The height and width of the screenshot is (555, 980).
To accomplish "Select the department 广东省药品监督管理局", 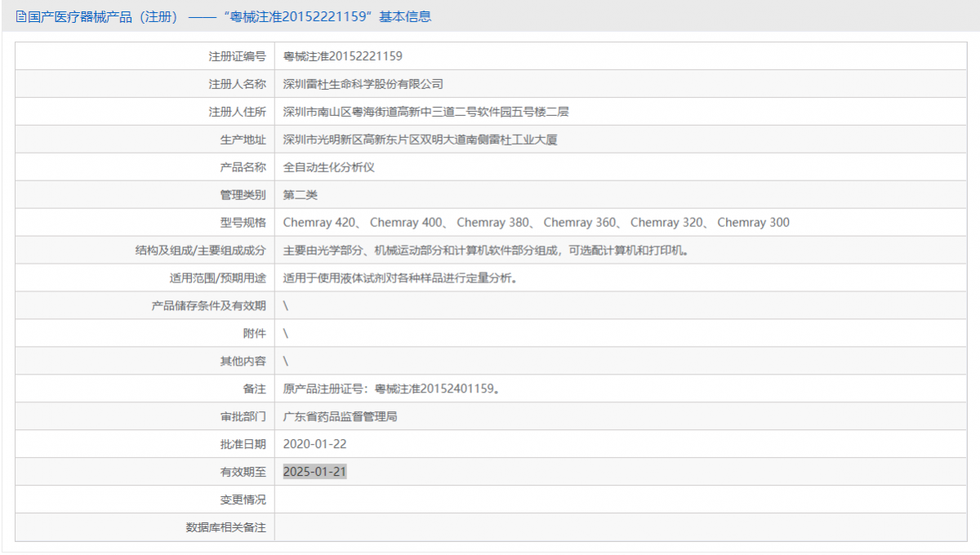I will pyautogui.click(x=341, y=416).
